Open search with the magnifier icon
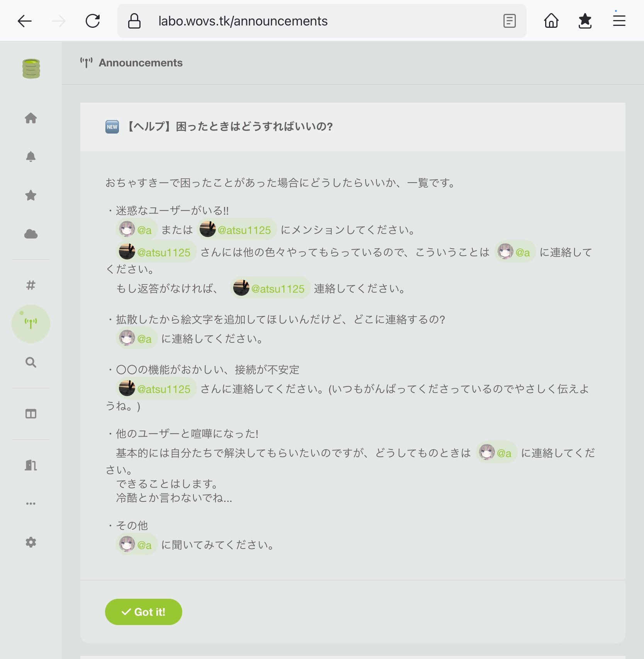The width and height of the screenshot is (644, 659). pos(31,363)
